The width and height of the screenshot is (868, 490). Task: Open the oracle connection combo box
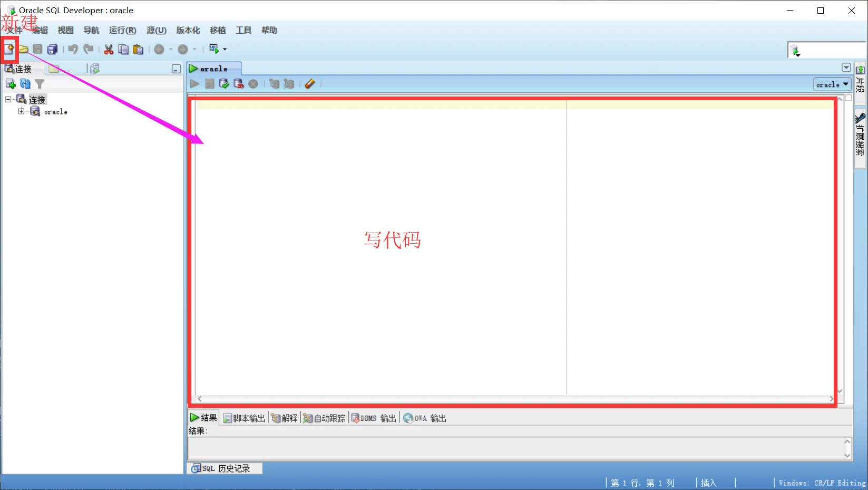[833, 84]
